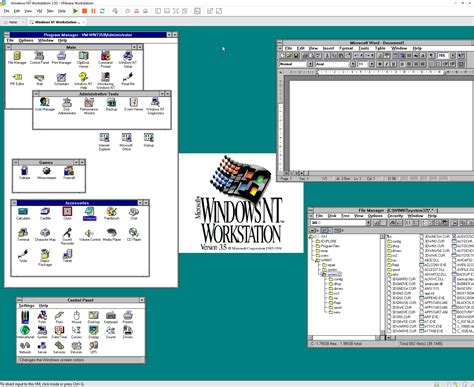Select the Disk Administrator icon
The image size is (474, 387).
point(67,106)
